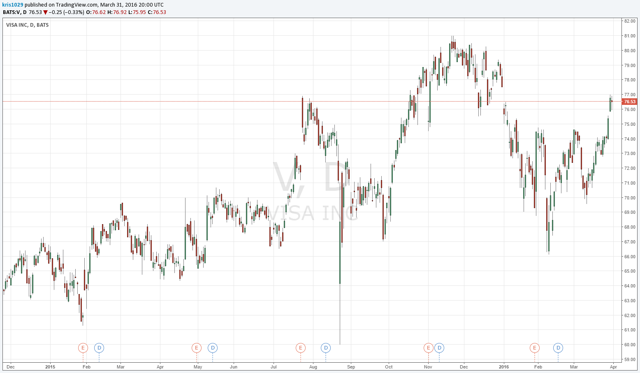Viewport: 640px width, 373px height.
Task: Click the Nov label on the time axis
Action: (x=428, y=367)
